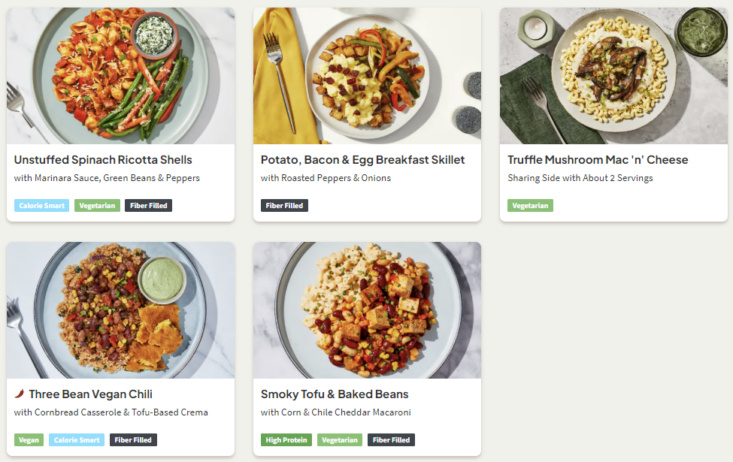Click the Truffle Mushroom Mac 'n' Cheese title
The height and width of the screenshot is (462, 733).
tap(597, 160)
